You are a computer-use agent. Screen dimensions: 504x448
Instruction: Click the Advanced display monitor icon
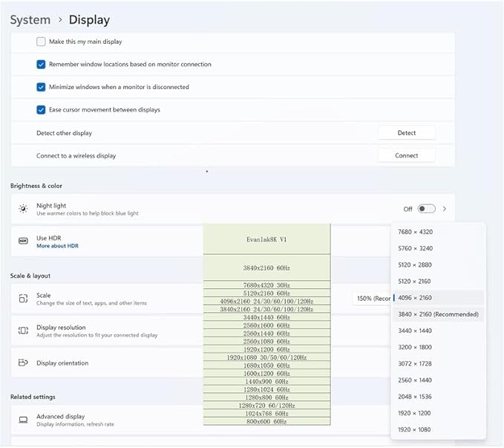(x=23, y=420)
